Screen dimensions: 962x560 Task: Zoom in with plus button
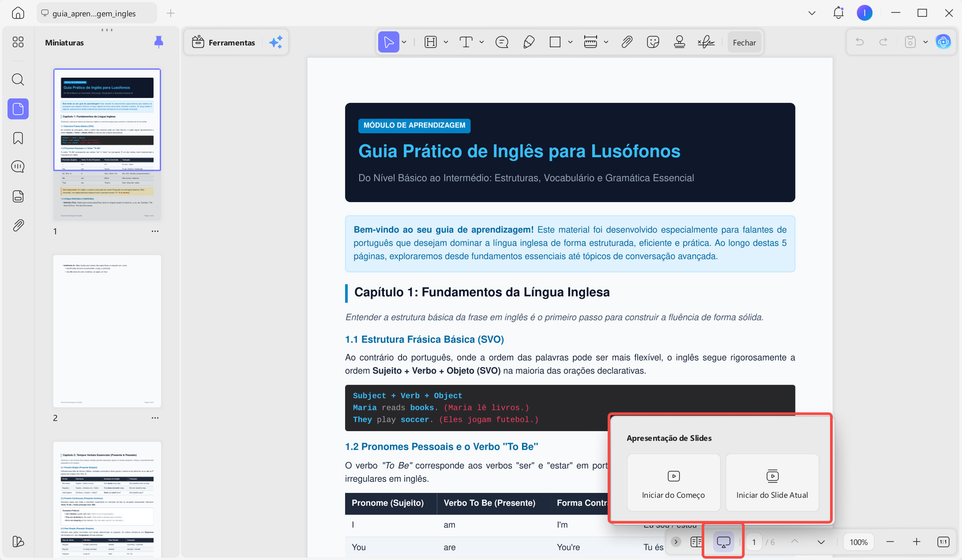pyautogui.click(x=917, y=542)
